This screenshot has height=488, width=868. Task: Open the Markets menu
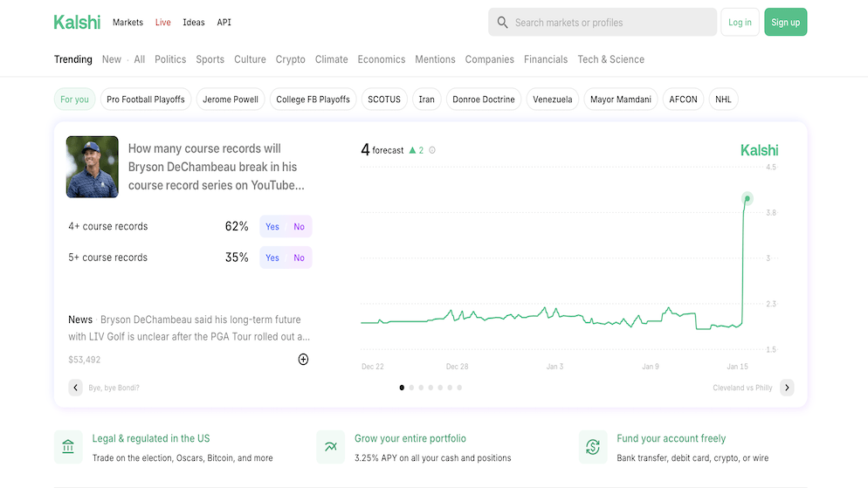[127, 22]
